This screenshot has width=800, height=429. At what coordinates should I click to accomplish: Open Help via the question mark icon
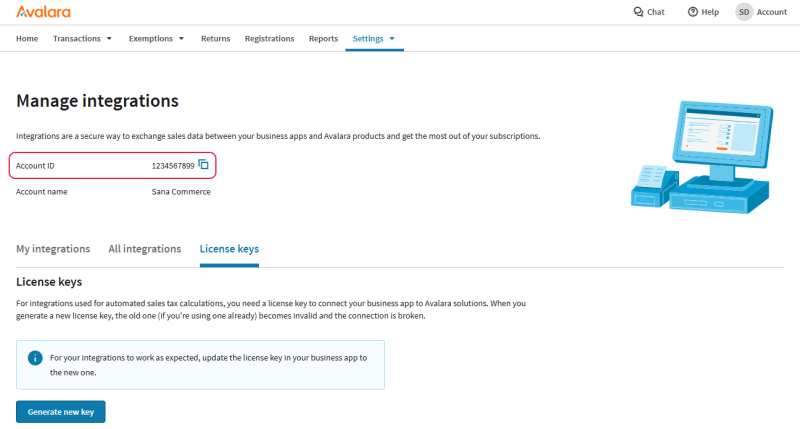[x=692, y=12]
